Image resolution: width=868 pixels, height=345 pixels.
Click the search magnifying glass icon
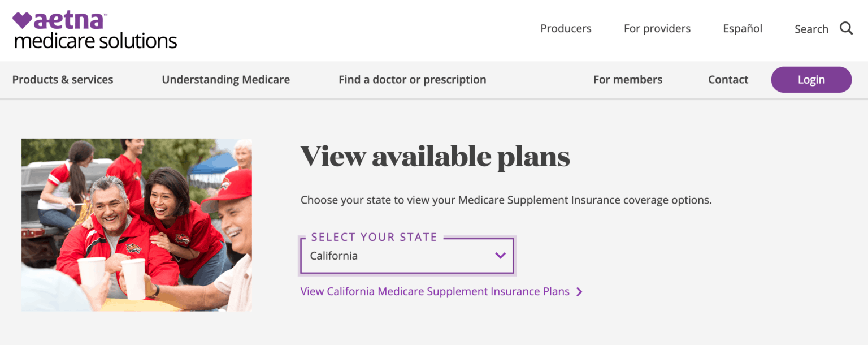coord(846,28)
